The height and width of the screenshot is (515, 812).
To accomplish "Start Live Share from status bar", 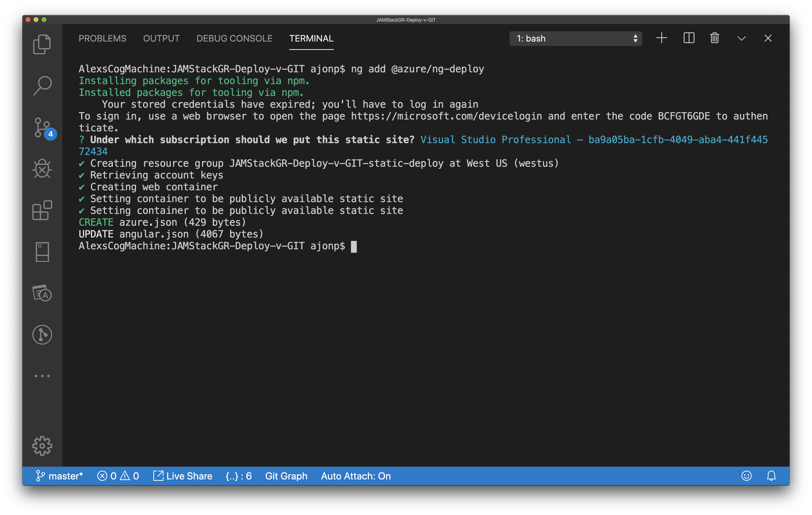I will [182, 476].
